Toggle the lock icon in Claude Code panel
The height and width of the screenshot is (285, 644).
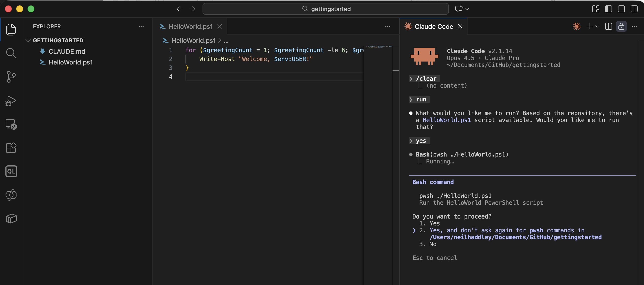(622, 26)
